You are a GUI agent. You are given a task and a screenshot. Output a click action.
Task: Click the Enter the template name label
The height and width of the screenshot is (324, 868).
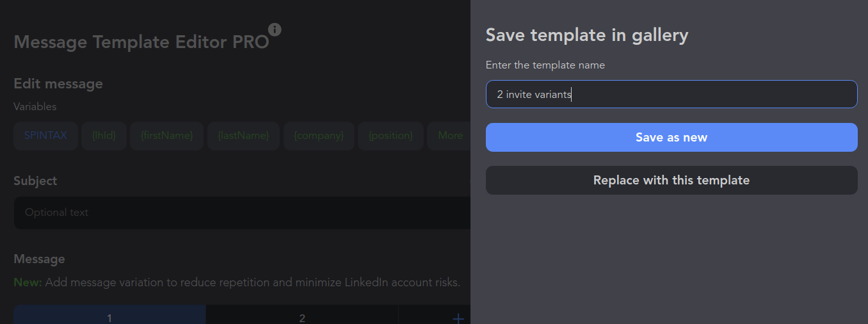click(545, 65)
